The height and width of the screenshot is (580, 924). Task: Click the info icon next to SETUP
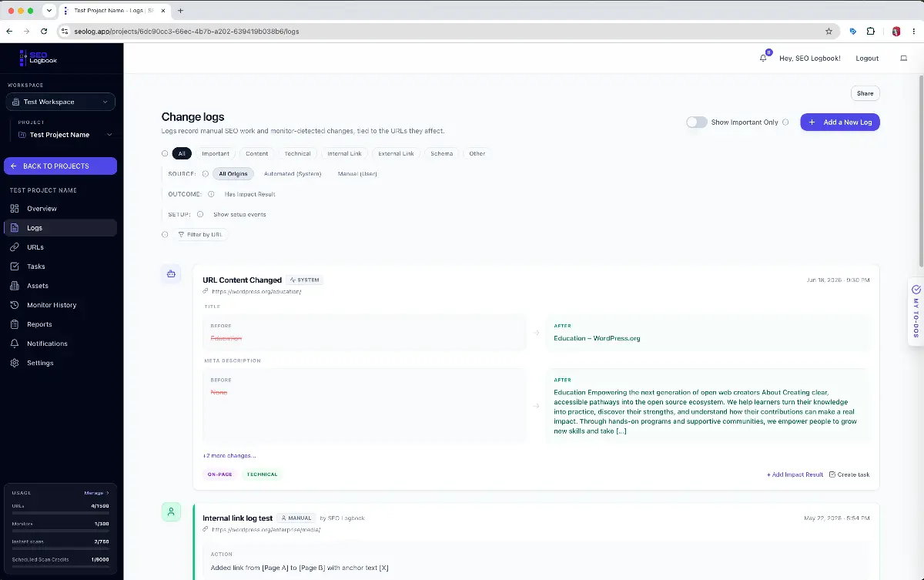200,214
